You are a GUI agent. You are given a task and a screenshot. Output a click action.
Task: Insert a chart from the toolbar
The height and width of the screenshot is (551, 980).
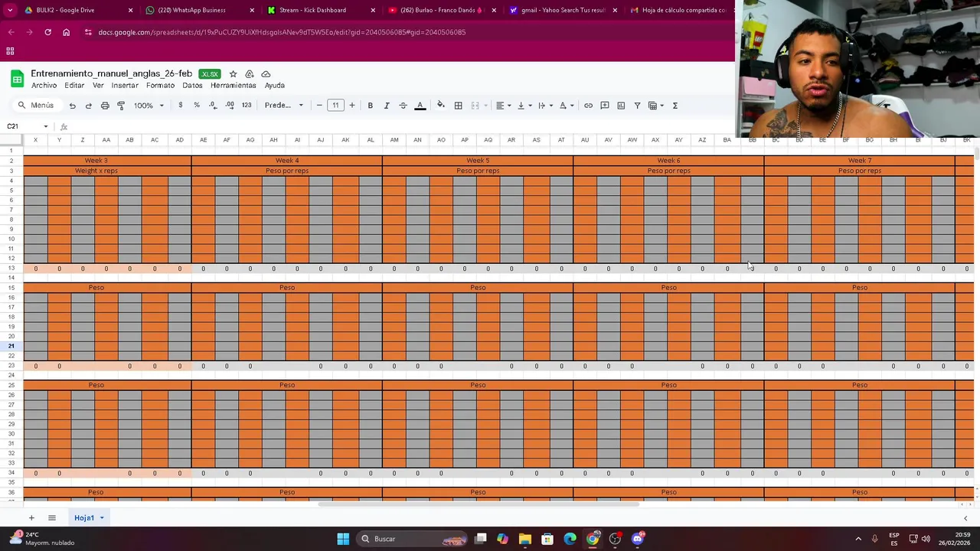click(621, 106)
